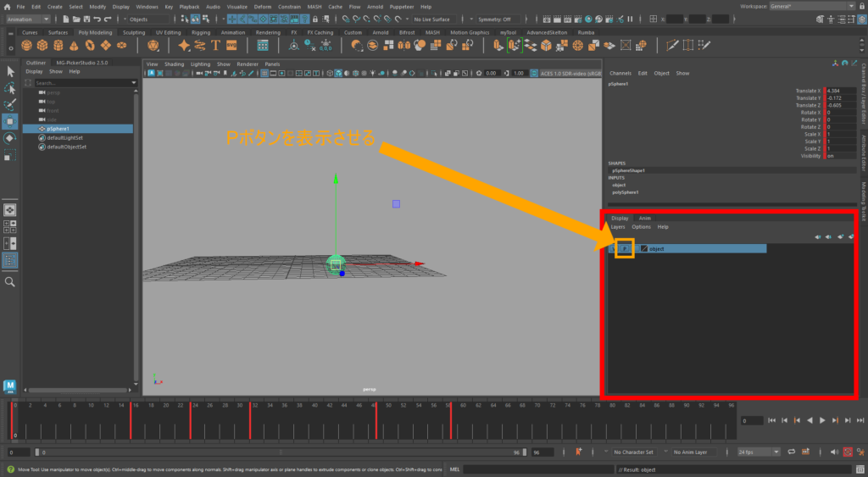Viewport: 868px width, 477px height.
Task: Toggle playback P button on object layer
Action: coord(624,249)
